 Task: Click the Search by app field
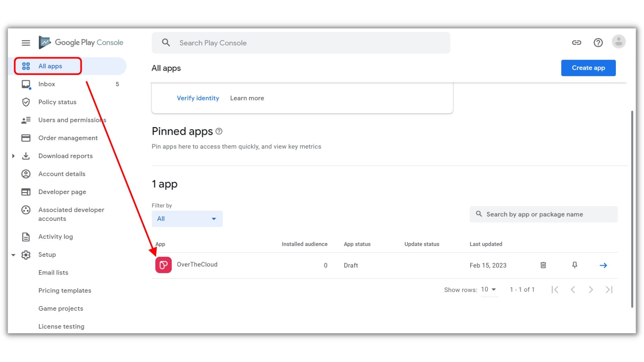[543, 214]
